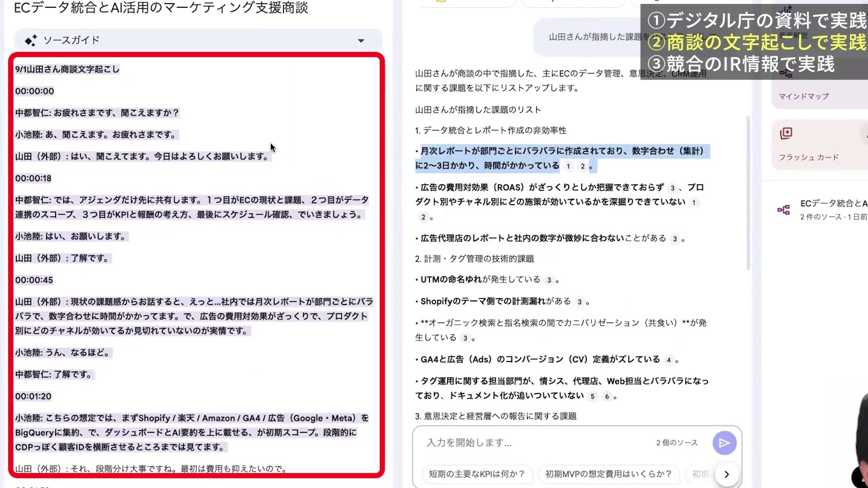Open citation 3 after Shopify計測漏れ line
The width and height of the screenshot is (868, 488).
coord(580,302)
